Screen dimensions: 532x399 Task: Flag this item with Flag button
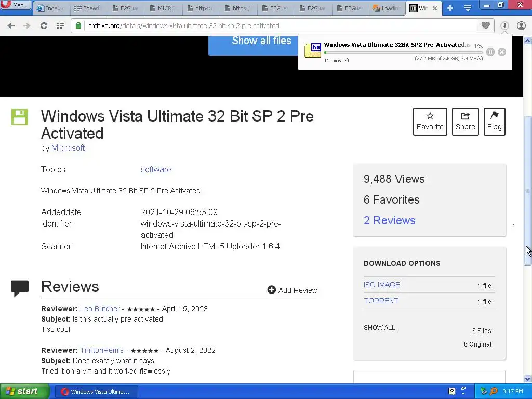[495, 122]
